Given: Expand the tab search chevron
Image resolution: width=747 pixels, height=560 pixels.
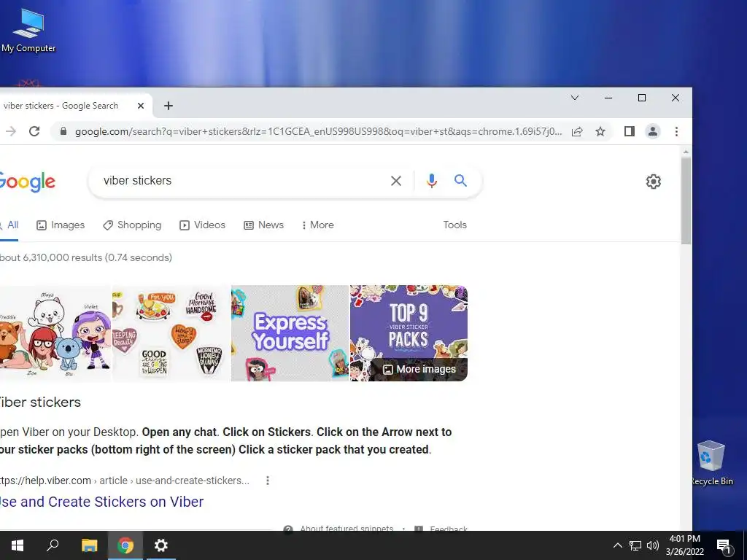Looking at the screenshot, I should [575, 98].
